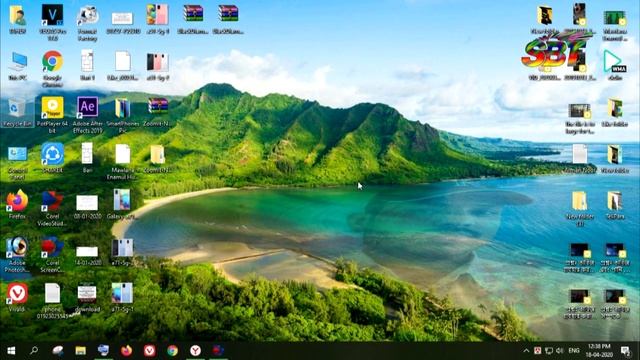Launch Corel VideoStudio desktop shortcut

[52, 208]
